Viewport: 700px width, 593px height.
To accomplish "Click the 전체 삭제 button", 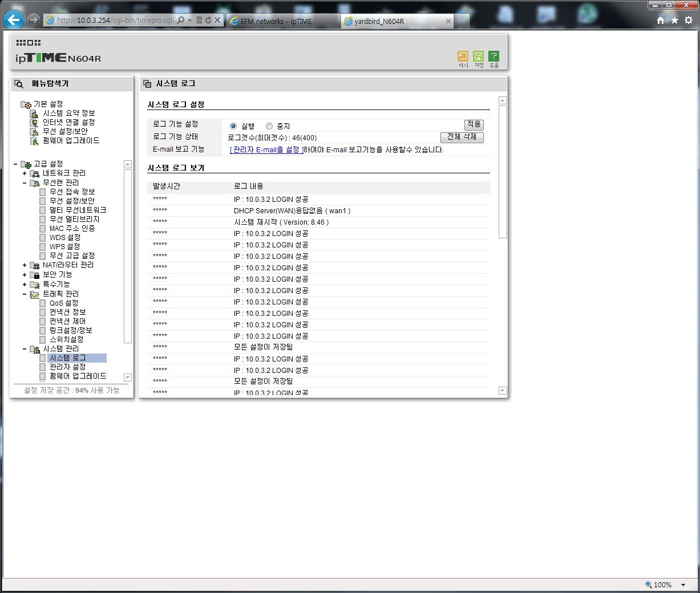I will [462, 137].
